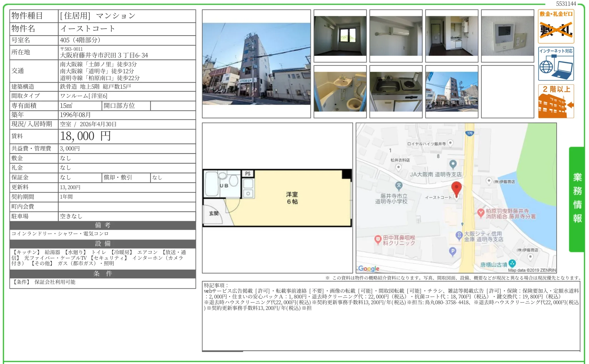Screen dimensions: 589x364
Task: Click the 特記事項 notes panel
Action: tap(392, 312)
